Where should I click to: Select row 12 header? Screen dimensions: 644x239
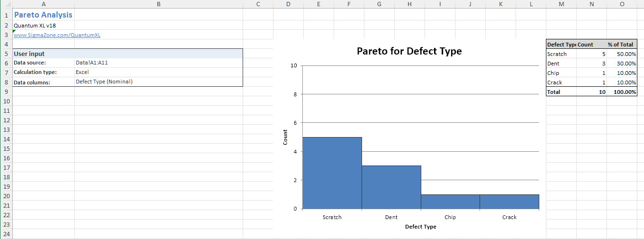[x=6, y=120]
